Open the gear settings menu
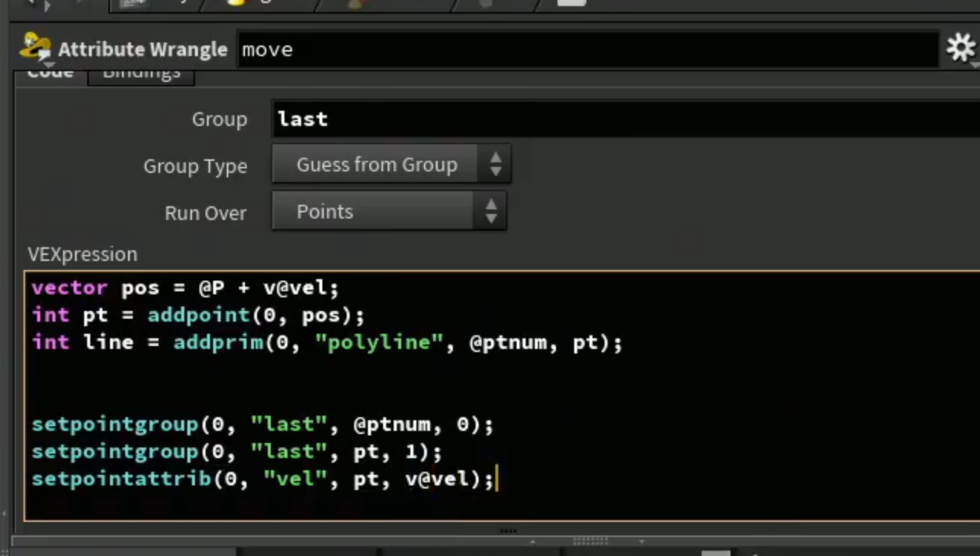Screen dimensions: 980x556 [x=960, y=49]
